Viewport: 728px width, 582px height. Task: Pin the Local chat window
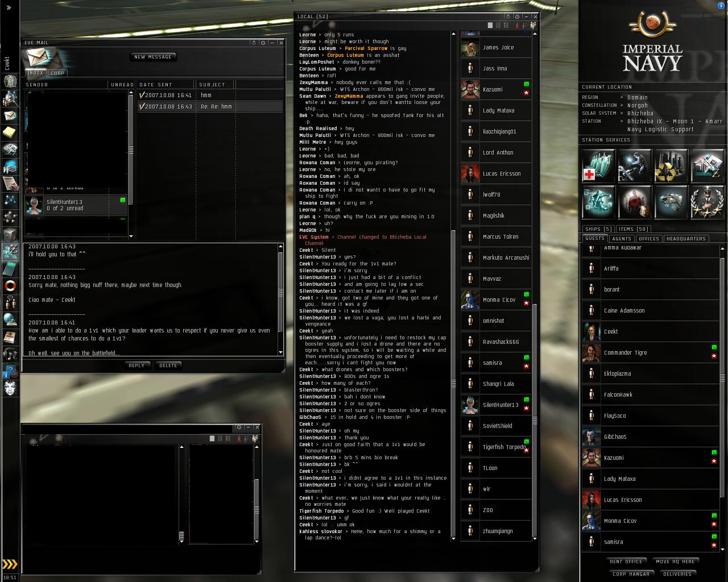coord(508,16)
